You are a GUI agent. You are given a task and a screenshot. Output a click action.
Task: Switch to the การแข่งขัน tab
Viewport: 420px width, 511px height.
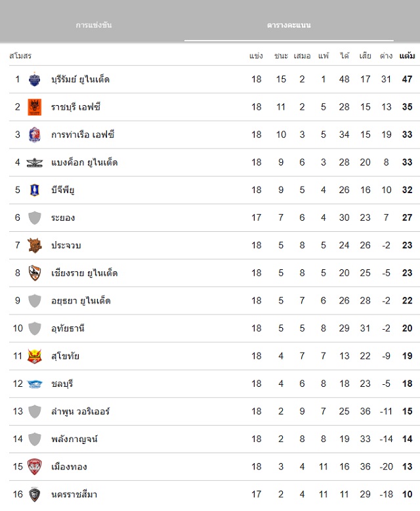click(94, 25)
